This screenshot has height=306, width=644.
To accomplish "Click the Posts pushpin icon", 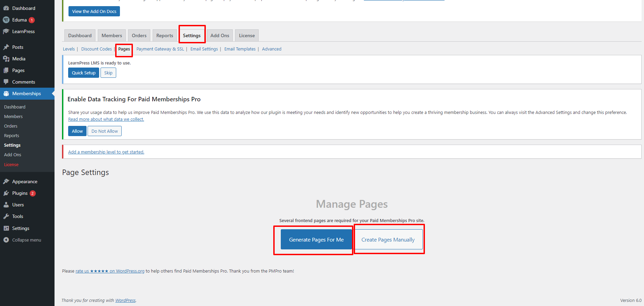I will point(6,47).
